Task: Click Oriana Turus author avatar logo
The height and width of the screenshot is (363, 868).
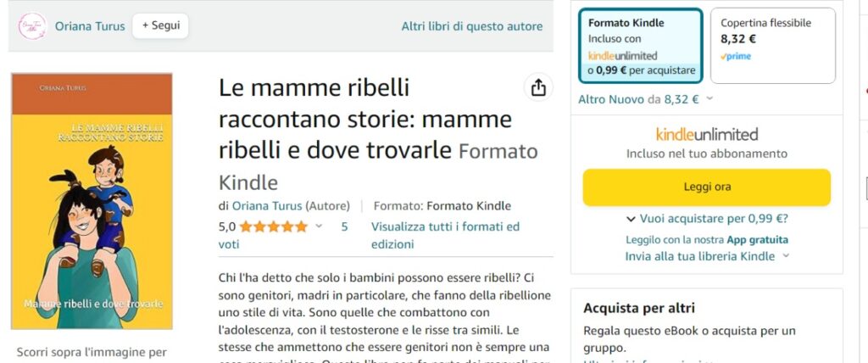Action: coord(31,25)
